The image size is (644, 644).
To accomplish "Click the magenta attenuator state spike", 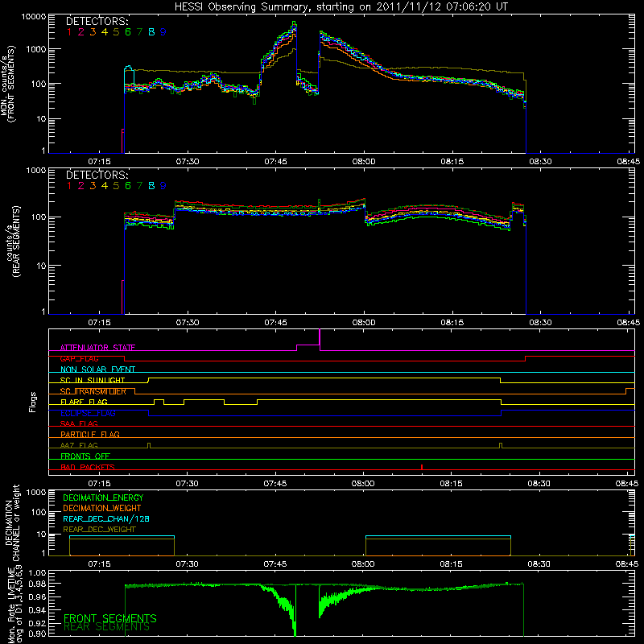I will pos(320,337).
